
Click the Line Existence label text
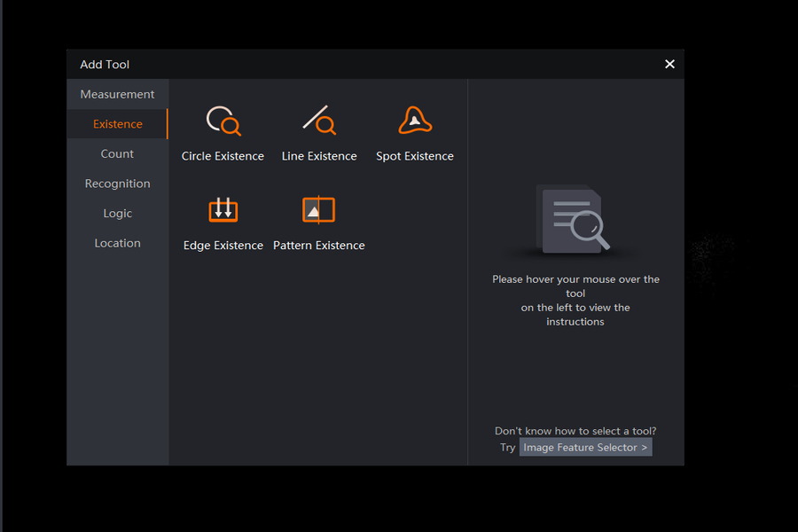coord(319,156)
